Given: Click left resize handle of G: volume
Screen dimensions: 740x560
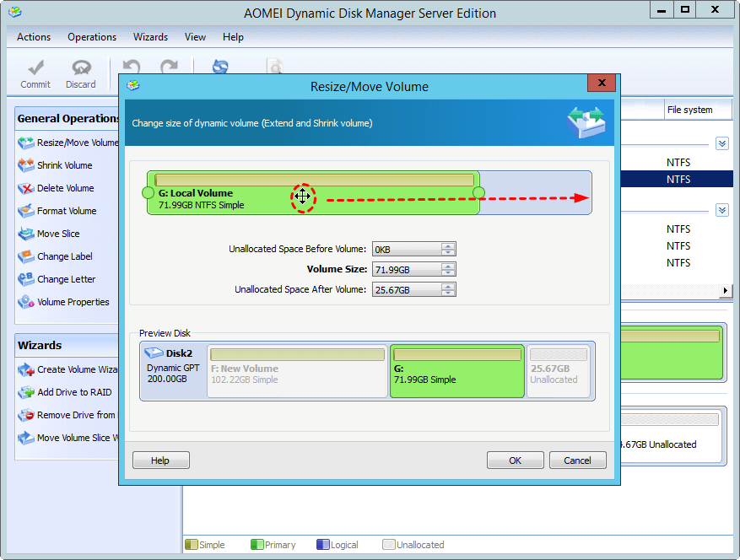Looking at the screenshot, I should pyautogui.click(x=148, y=192).
